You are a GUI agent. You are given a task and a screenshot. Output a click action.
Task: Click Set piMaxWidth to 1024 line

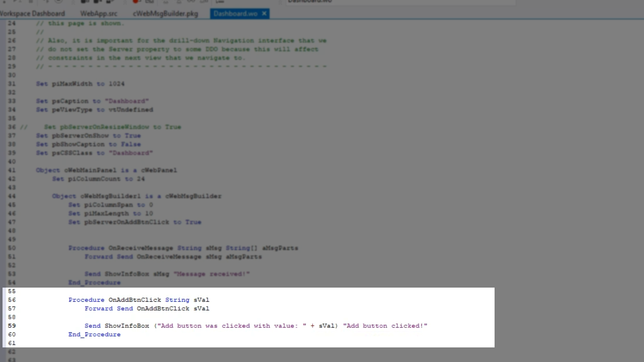click(80, 84)
